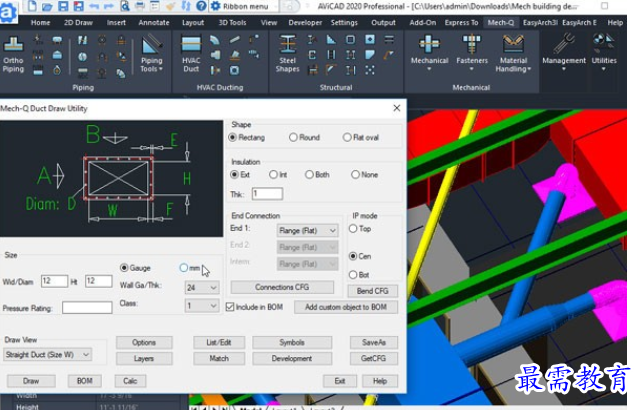
Task: Select the Round shape option
Action: (x=304, y=137)
